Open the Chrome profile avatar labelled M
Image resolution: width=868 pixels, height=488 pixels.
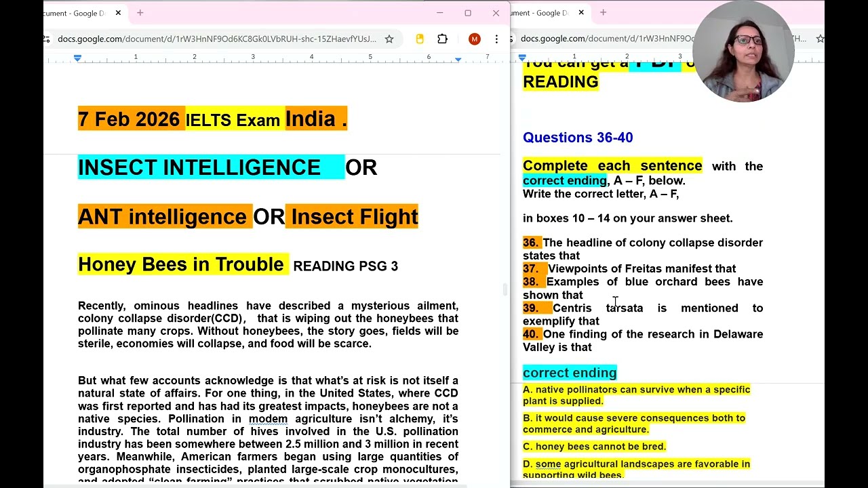[x=474, y=39]
